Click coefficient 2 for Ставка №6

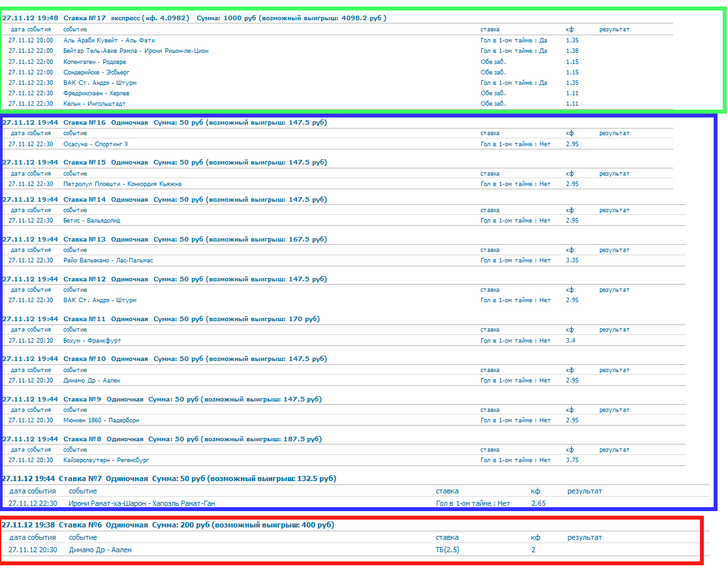[x=533, y=550]
